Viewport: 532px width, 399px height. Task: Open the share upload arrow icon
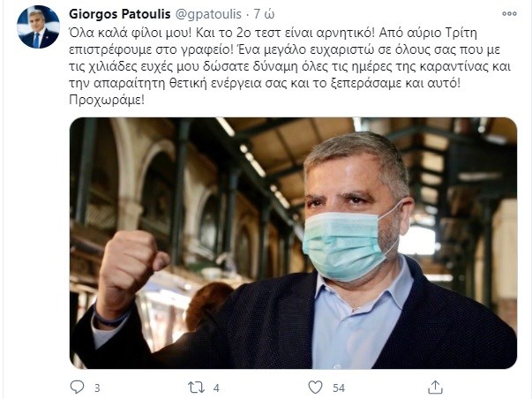(x=435, y=388)
